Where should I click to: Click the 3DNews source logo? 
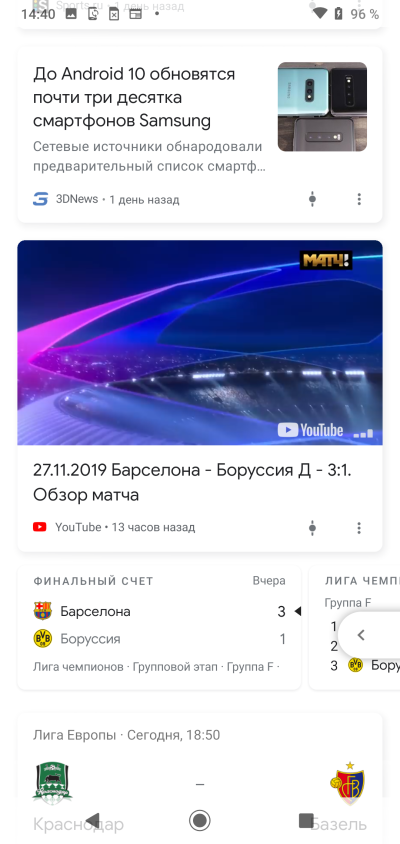click(x=40, y=199)
